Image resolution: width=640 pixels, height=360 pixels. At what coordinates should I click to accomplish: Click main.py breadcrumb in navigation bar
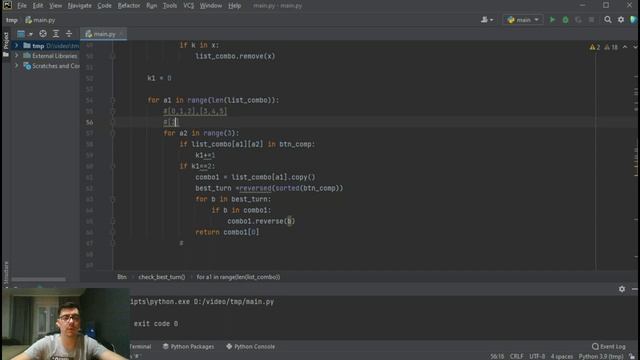tap(40, 20)
